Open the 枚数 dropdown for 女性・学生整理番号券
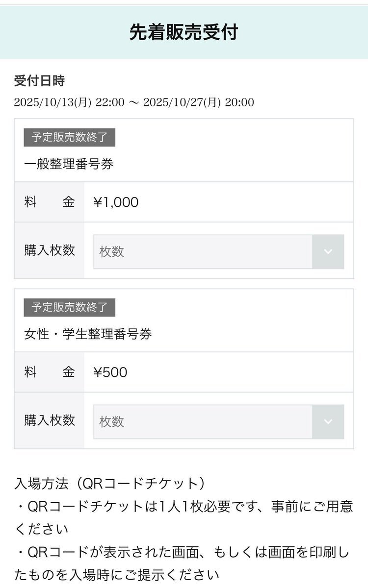The width and height of the screenshot is (368, 588). (x=203, y=422)
